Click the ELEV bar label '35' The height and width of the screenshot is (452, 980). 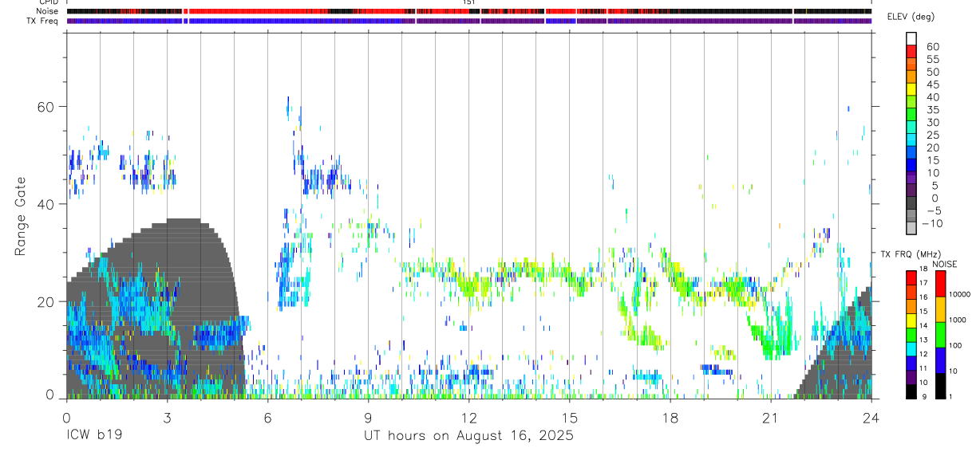click(x=931, y=110)
